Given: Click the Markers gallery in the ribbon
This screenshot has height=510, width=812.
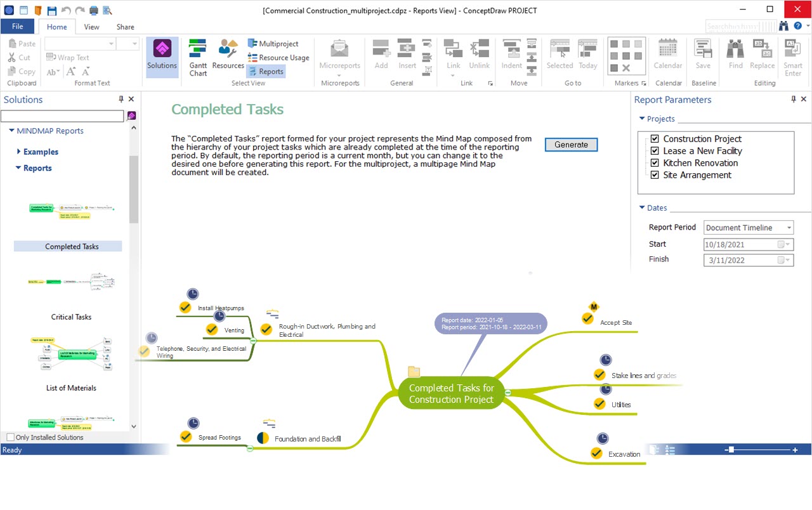Looking at the screenshot, I should [626, 56].
